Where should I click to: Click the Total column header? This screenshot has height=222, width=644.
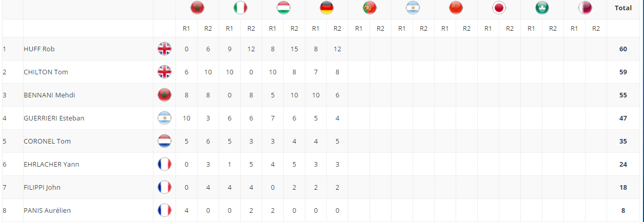[x=623, y=8]
